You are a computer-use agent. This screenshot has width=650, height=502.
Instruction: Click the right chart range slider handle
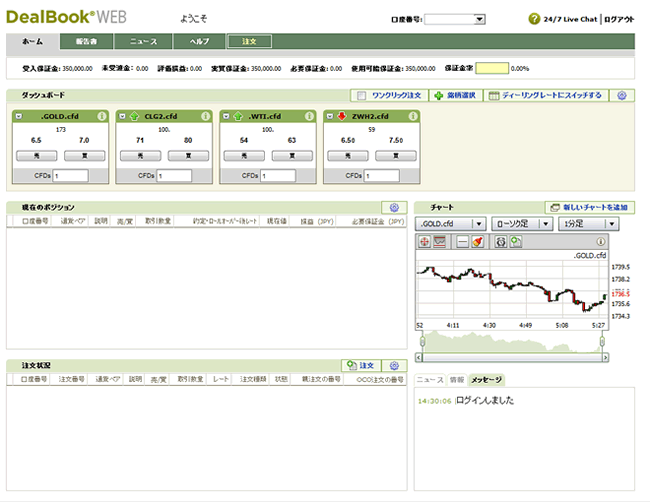coord(602,342)
